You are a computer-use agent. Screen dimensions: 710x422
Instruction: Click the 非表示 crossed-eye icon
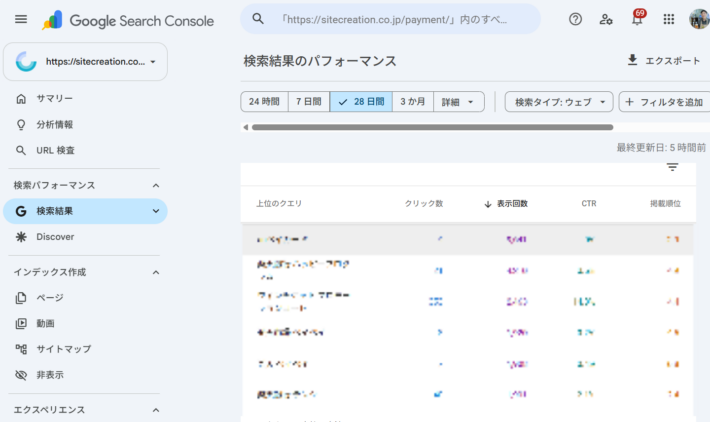point(21,375)
